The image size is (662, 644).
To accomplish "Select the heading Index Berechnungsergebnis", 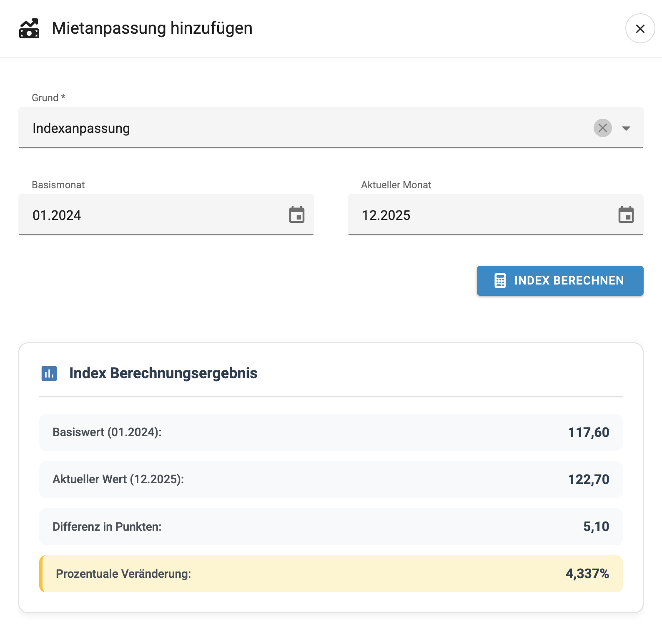I will click(x=163, y=373).
